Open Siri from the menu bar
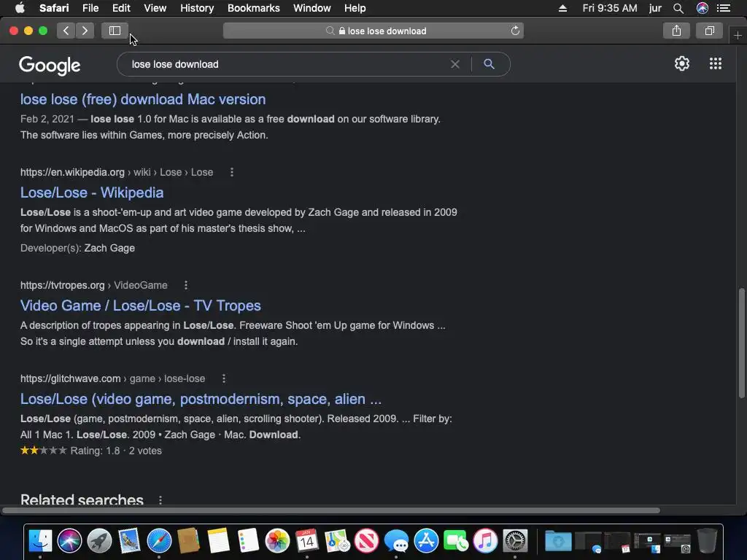The width and height of the screenshot is (747, 560). click(x=703, y=8)
